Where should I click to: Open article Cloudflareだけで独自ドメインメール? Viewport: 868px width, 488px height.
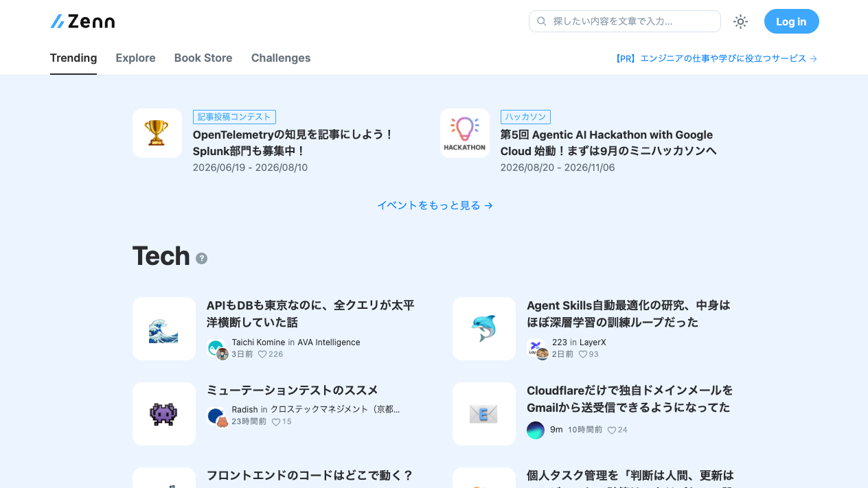[x=630, y=399]
